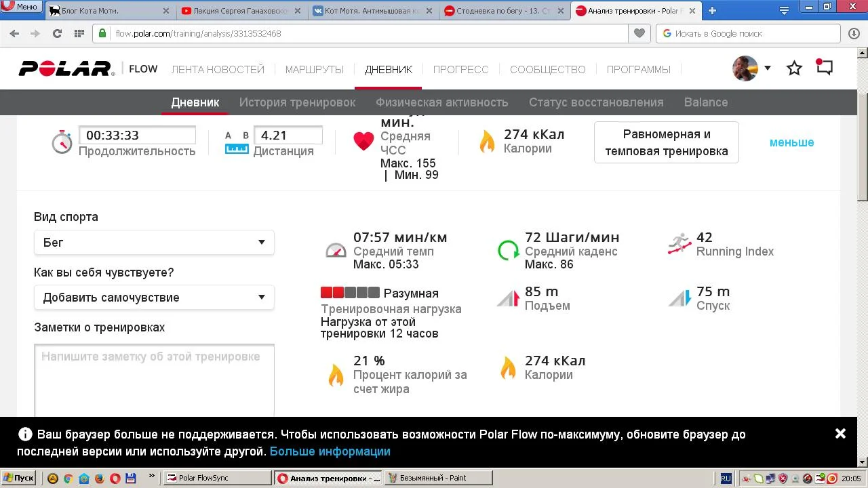Go forward to the next page
This screenshot has width=868, height=488.
click(35, 33)
